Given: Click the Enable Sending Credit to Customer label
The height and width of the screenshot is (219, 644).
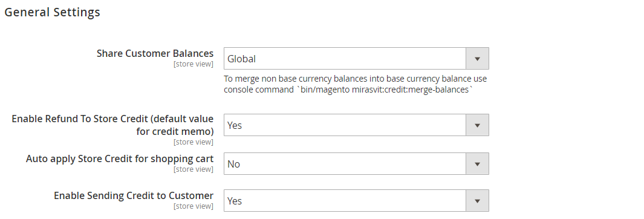Looking at the screenshot, I should point(134,195).
